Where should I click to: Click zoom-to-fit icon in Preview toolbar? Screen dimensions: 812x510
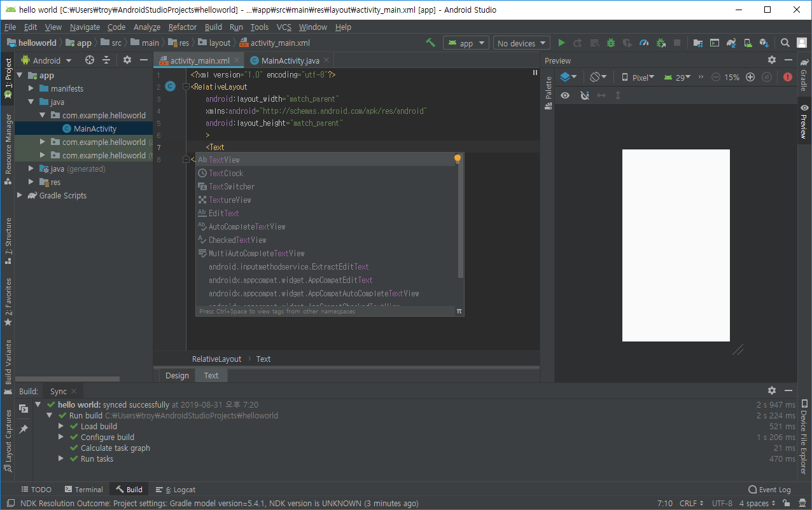(x=767, y=77)
